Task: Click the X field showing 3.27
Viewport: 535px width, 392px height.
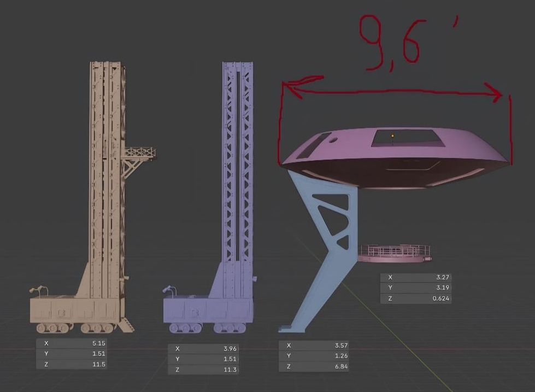Action: pyautogui.click(x=415, y=278)
